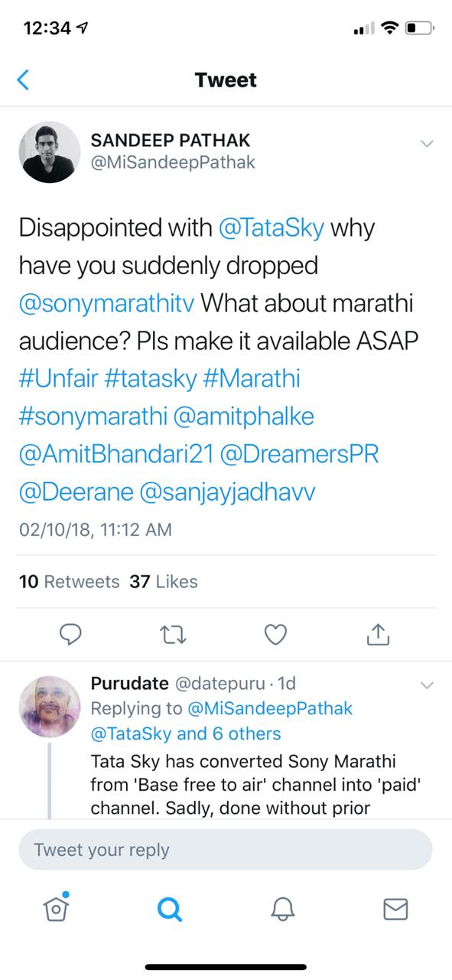Open the @sonymarathitv mention link
Screen dimensions: 452x980
(107, 303)
